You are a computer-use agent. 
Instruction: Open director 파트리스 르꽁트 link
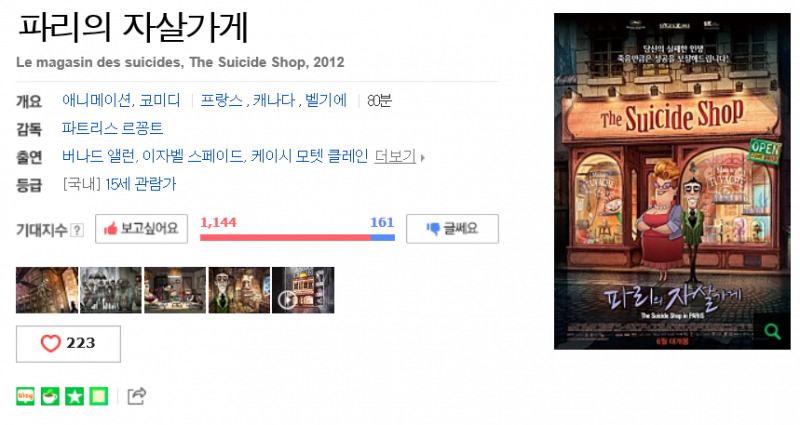click(112, 128)
